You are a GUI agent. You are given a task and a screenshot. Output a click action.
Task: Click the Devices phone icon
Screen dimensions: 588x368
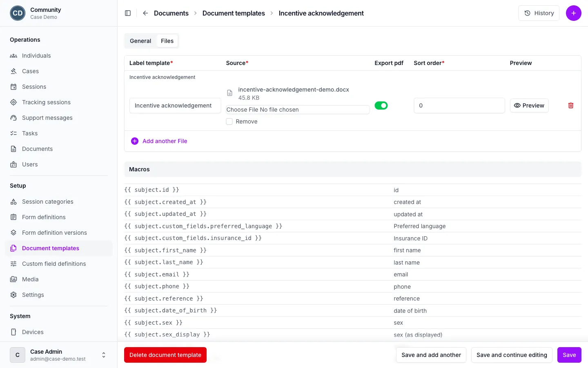pos(13,332)
